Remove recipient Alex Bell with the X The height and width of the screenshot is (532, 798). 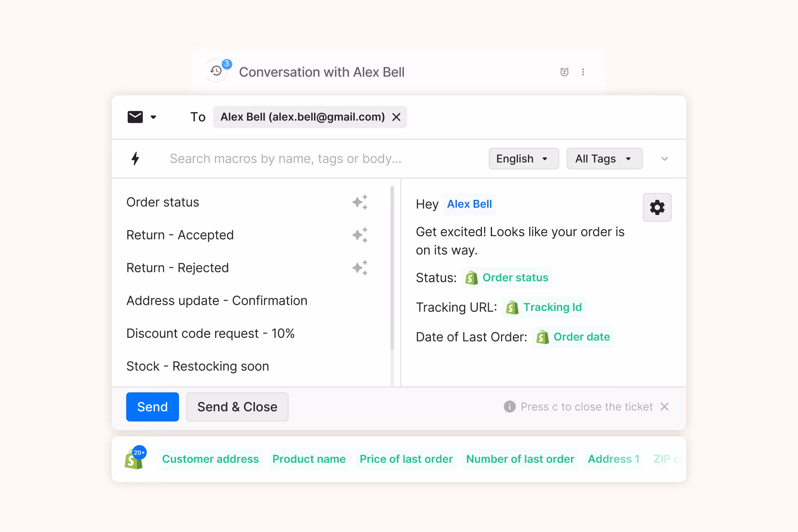(x=396, y=117)
